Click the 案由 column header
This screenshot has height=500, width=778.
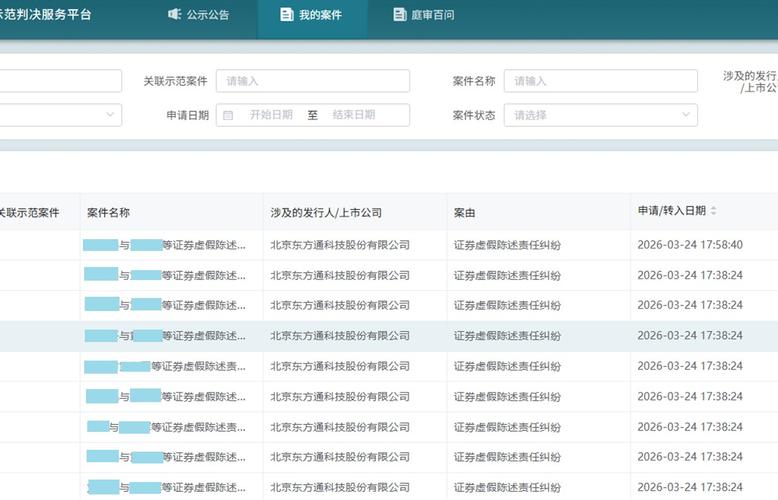[464, 212]
